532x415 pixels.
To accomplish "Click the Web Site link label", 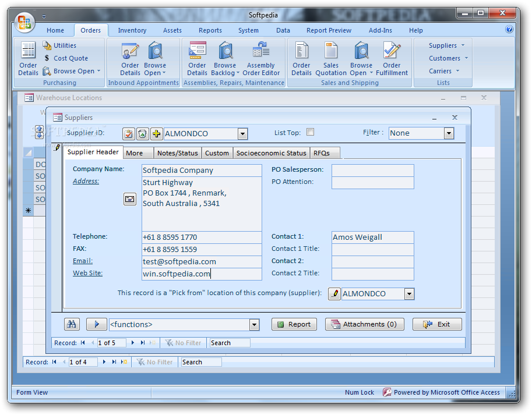I will pos(87,273).
